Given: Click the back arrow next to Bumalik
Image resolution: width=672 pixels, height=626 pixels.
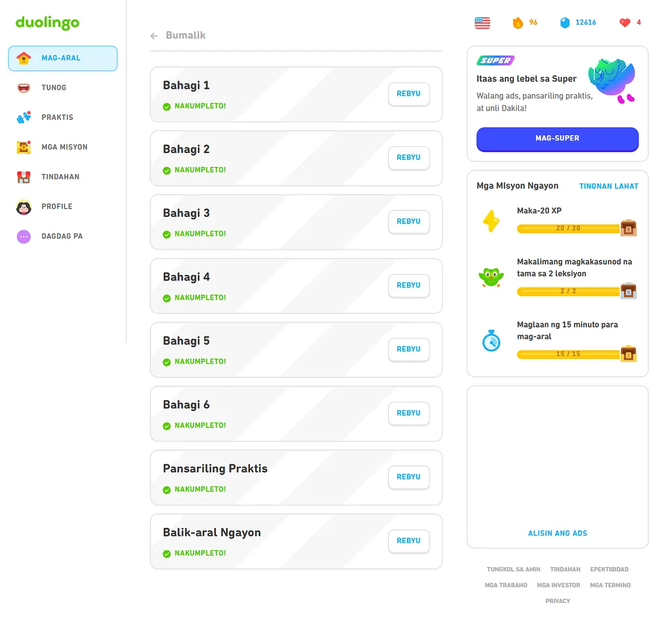Looking at the screenshot, I should pyautogui.click(x=154, y=36).
